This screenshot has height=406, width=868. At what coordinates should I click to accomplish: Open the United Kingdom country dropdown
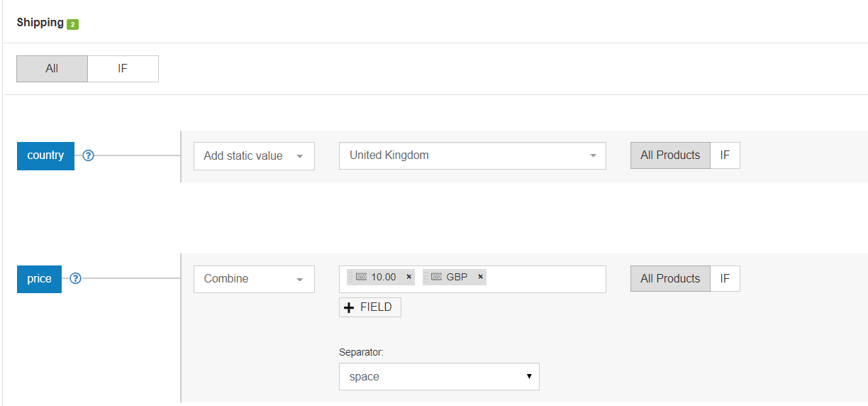point(472,155)
